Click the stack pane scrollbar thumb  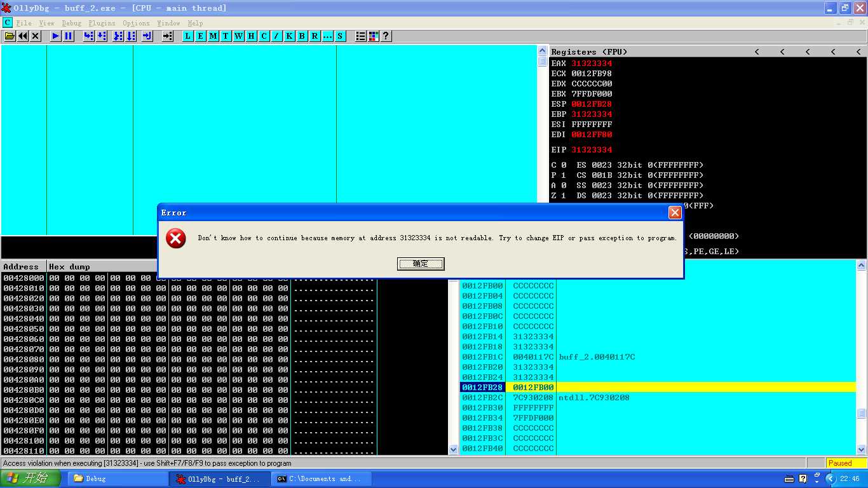pos(861,414)
